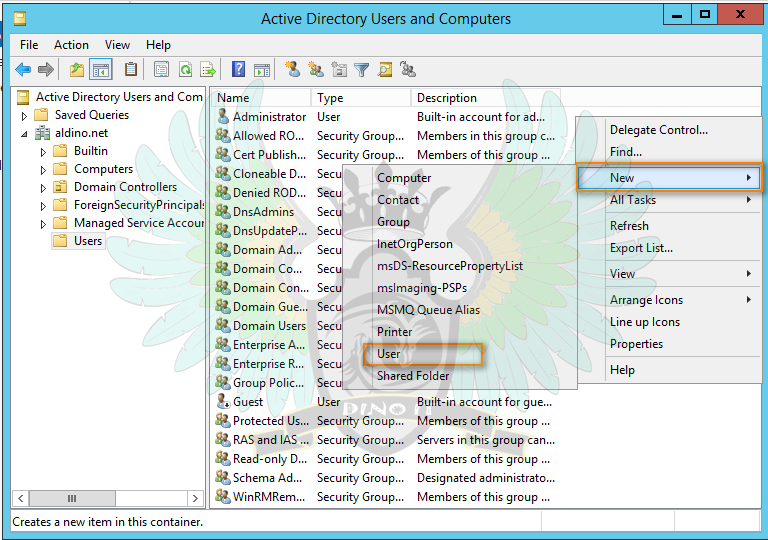
Task: Collapse the aldino.net domain node
Action: (x=24, y=133)
